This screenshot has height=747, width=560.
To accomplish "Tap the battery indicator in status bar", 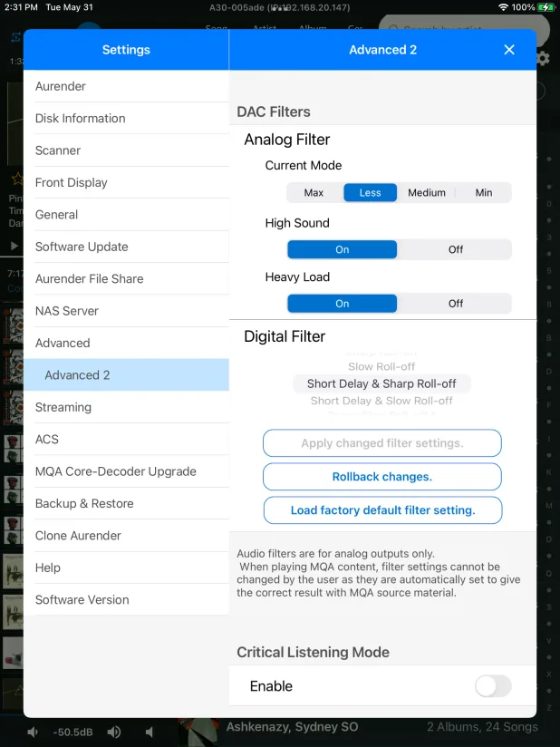I will coord(546,7).
